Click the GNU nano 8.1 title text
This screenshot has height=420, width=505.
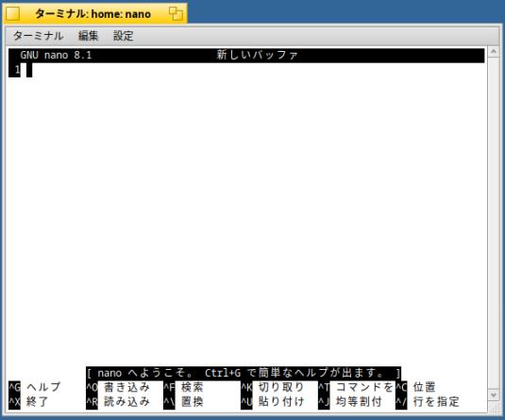56,55
